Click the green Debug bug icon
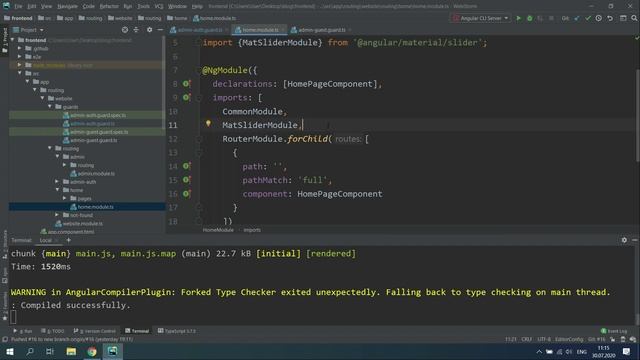 530,18
